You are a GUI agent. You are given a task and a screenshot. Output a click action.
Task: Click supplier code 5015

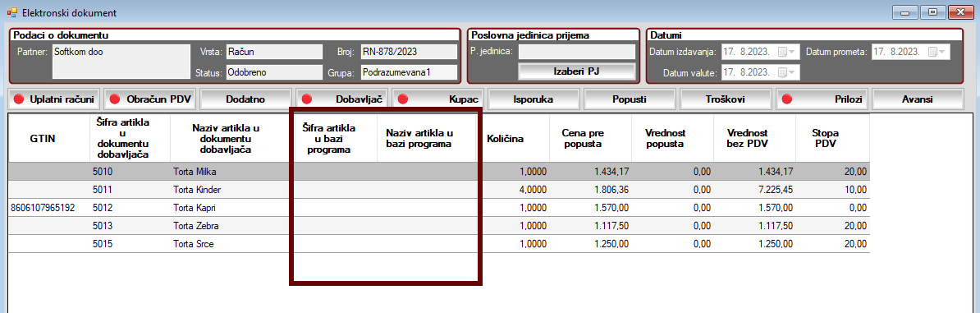click(103, 244)
